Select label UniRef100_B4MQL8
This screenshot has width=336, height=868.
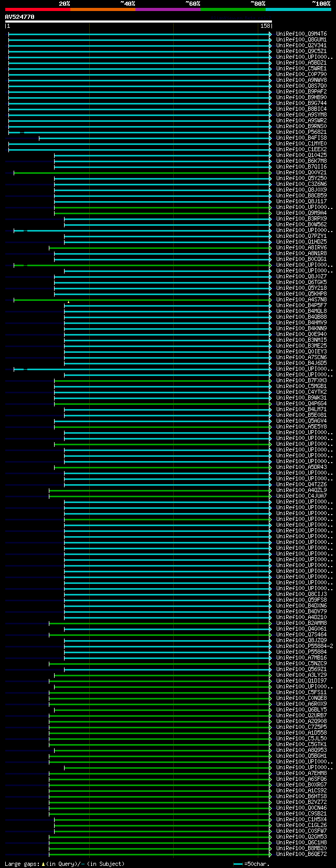pyautogui.click(x=301, y=311)
